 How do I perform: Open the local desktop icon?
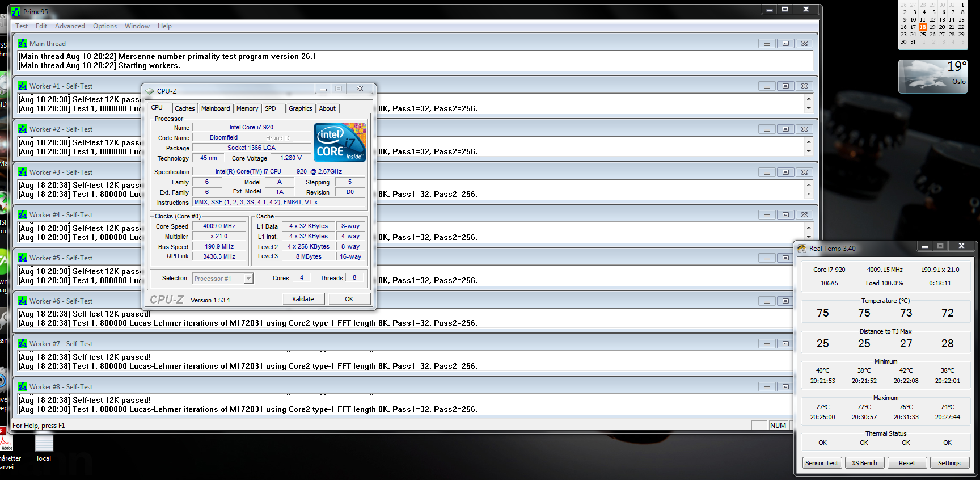44,448
